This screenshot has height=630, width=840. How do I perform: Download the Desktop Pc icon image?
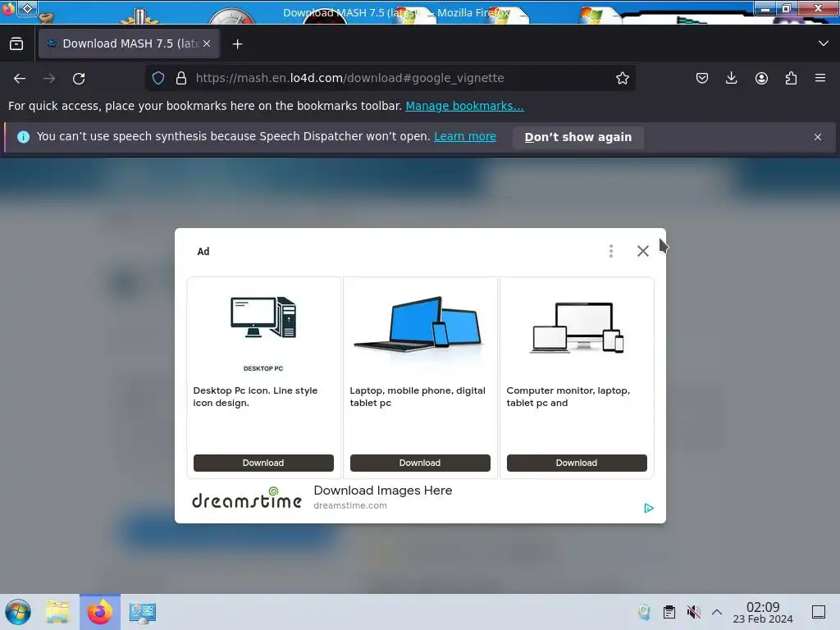coord(263,463)
